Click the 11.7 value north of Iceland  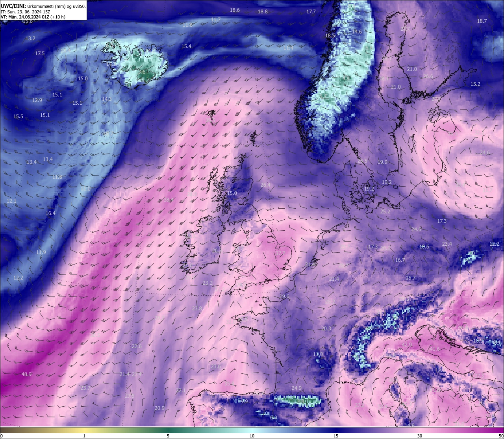click(215, 19)
